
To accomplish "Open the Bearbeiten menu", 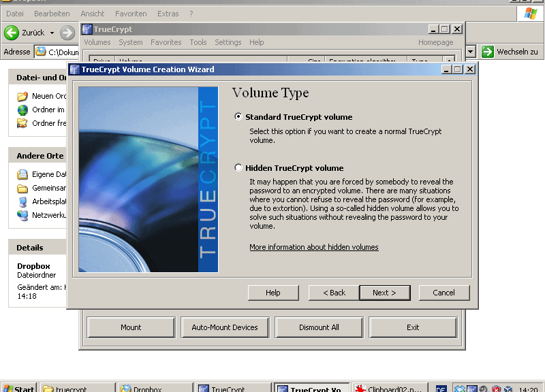I will tap(52, 14).
